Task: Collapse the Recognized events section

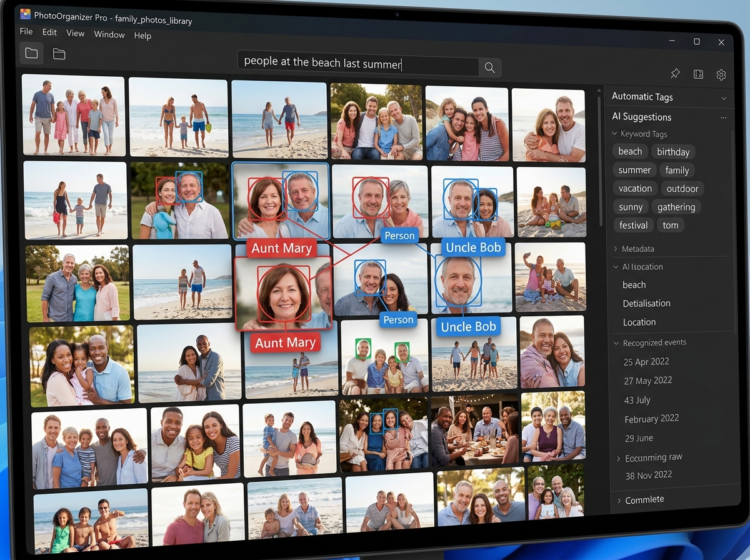Action: 617,343
